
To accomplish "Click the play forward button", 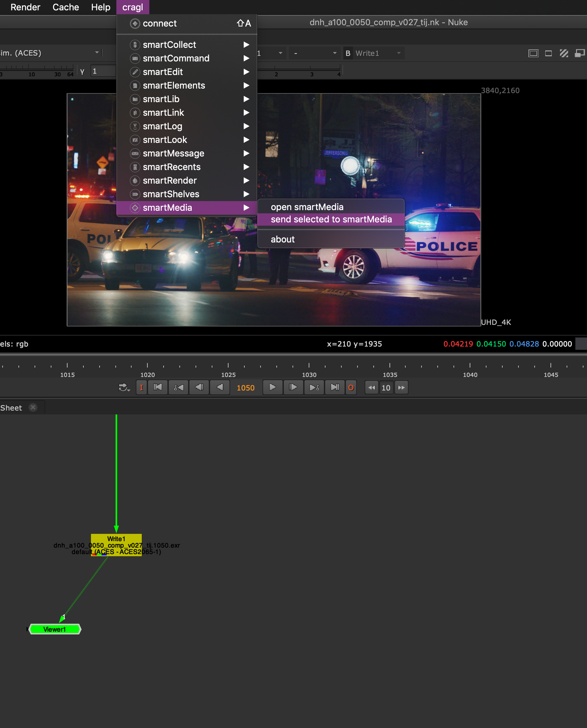I will click(272, 387).
